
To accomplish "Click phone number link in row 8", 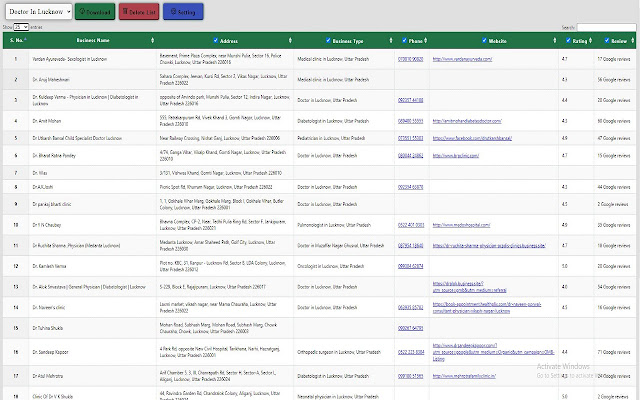I will pos(410,187).
